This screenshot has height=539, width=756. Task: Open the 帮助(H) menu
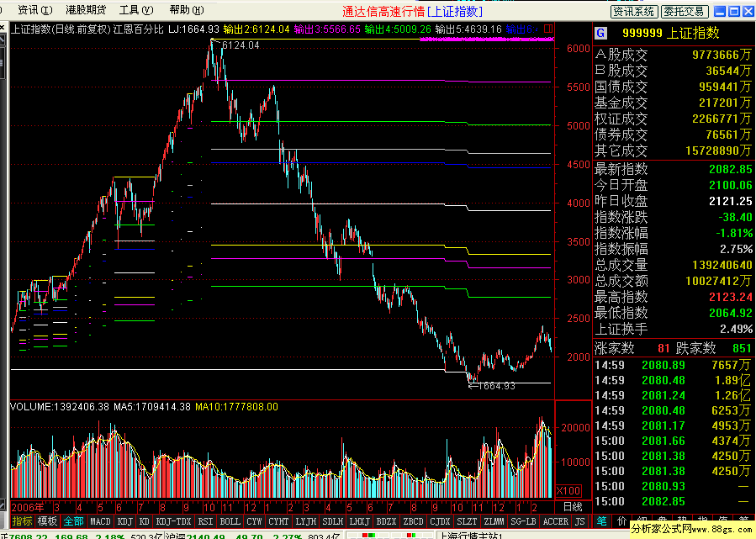point(187,9)
